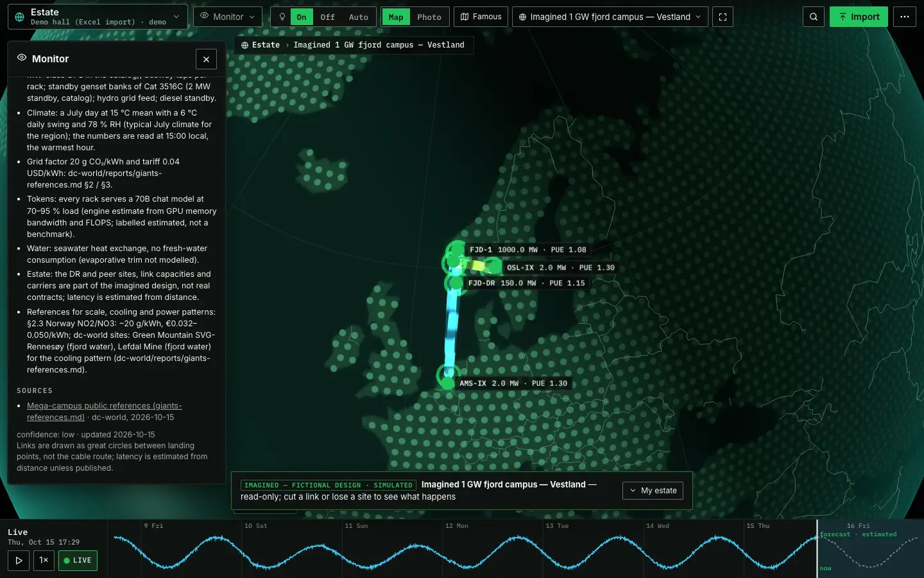Viewport: 924px width, 578px height.
Task: Open the three-dot more options menu
Action: (x=905, y=17)
